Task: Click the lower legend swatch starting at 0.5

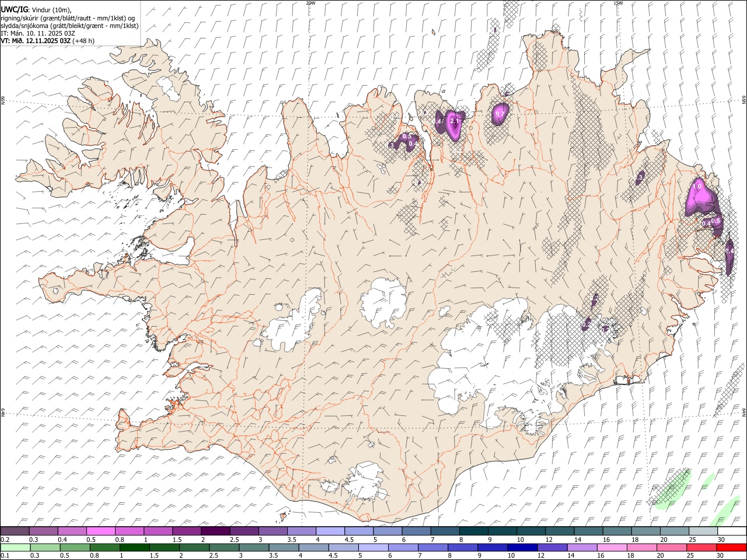Action: (x=75, y=547)
